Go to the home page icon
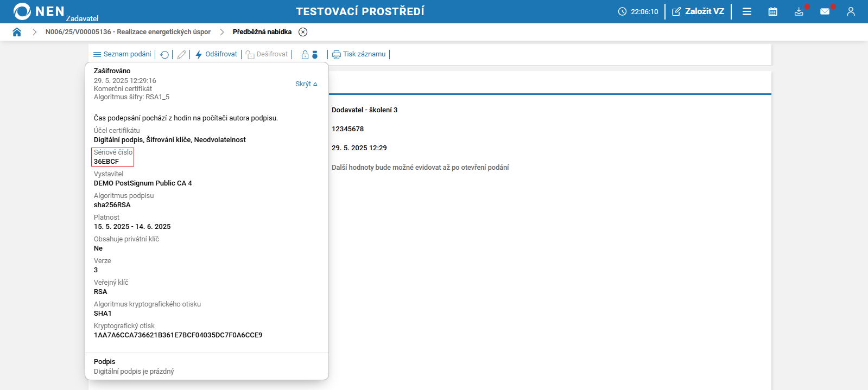The width and height of the screenshot is (868, 390). pos(17,32)
